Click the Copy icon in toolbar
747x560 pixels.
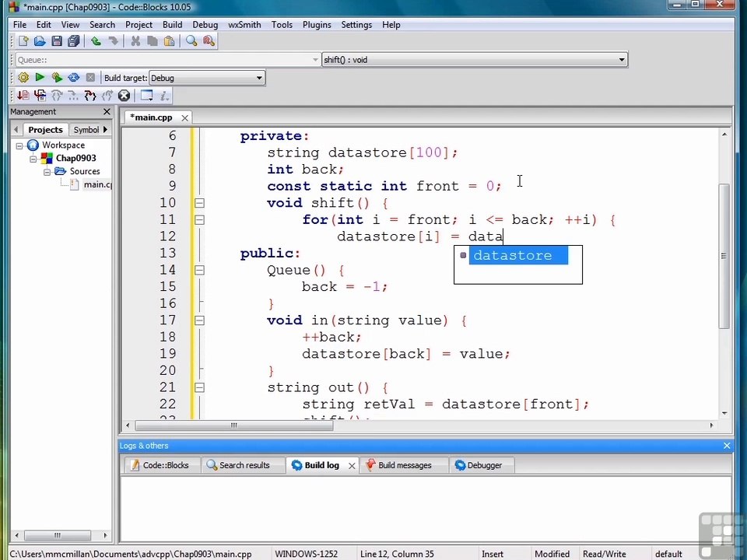coord(153,41)
